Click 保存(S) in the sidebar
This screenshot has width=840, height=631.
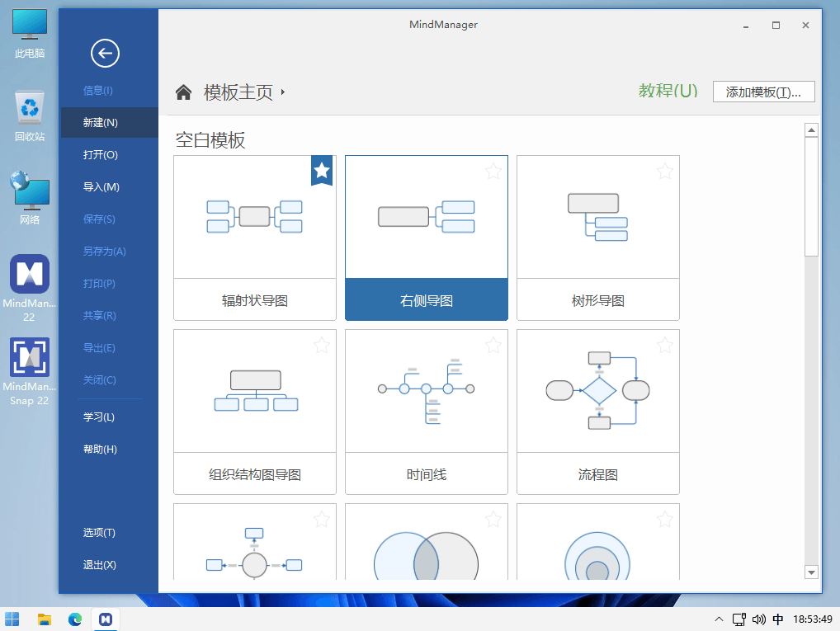(x=99, y=219)
